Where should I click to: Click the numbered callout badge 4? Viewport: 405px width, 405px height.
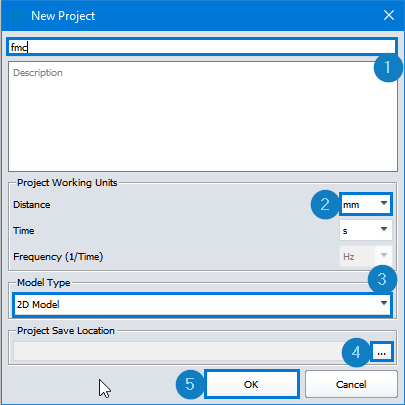[356, 352]
